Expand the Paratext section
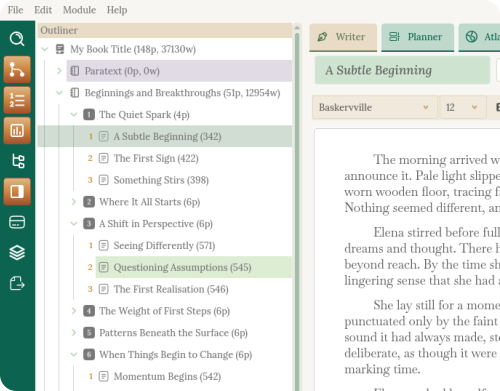 click(59, 71)
